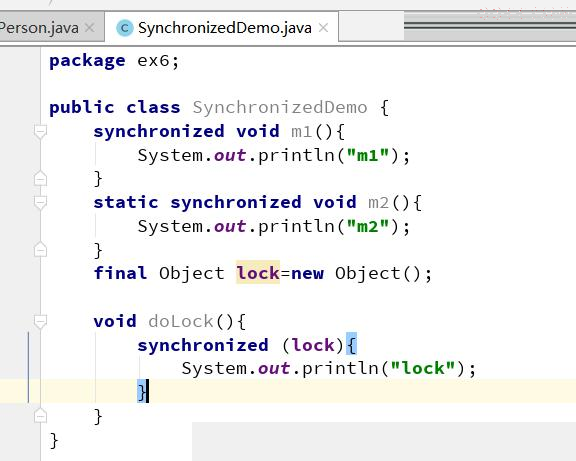The height and width of the screenshot is (461, 576).
Task: Click the m1 method name
Action: tap(301, 131)
